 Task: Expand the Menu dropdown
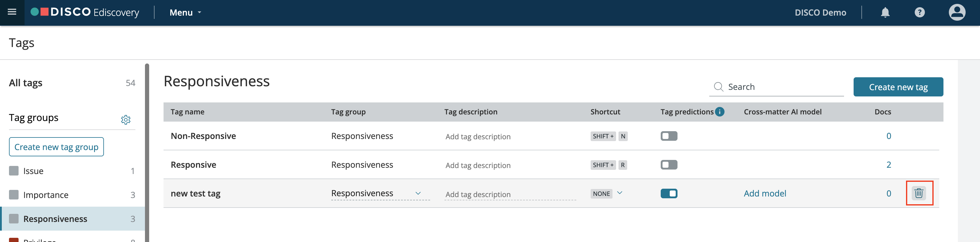185,13
